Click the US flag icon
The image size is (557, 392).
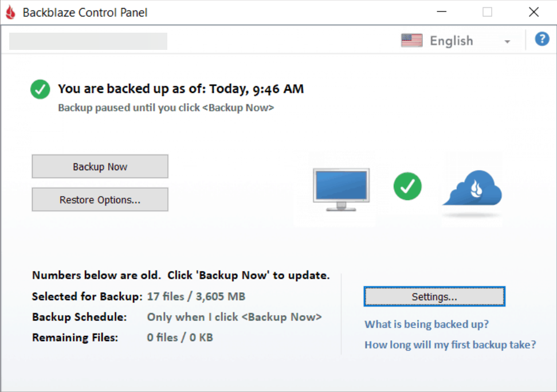pos(411,41)
